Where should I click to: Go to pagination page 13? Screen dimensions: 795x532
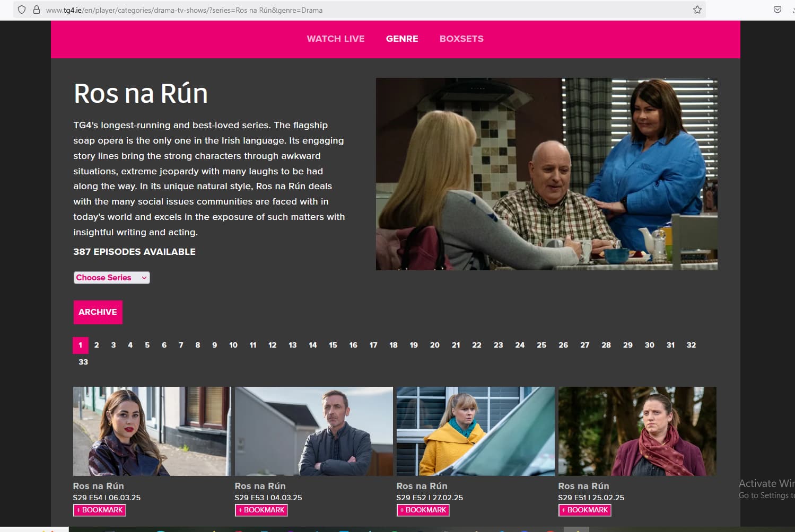pos(293,345)
